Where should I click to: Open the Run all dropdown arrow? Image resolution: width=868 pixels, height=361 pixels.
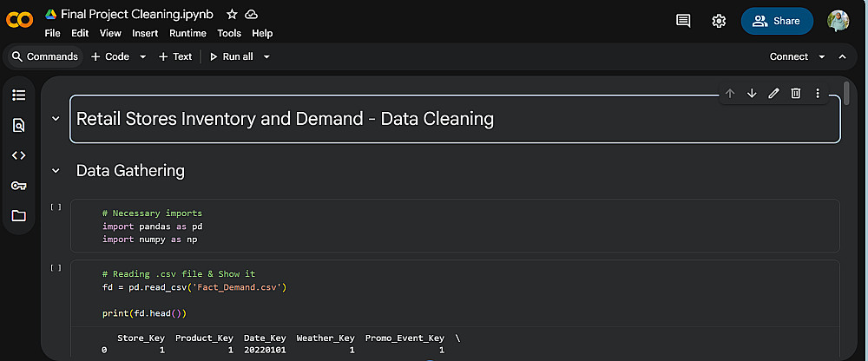pos(266,57)
